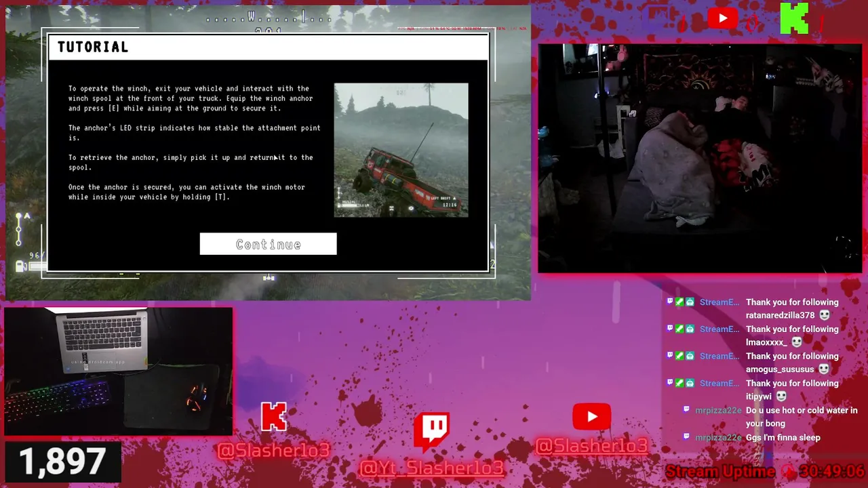Click the chat message 'Ggs I'm finna sleep'
The height and width of the screenshot is (488, 868).
783,438
